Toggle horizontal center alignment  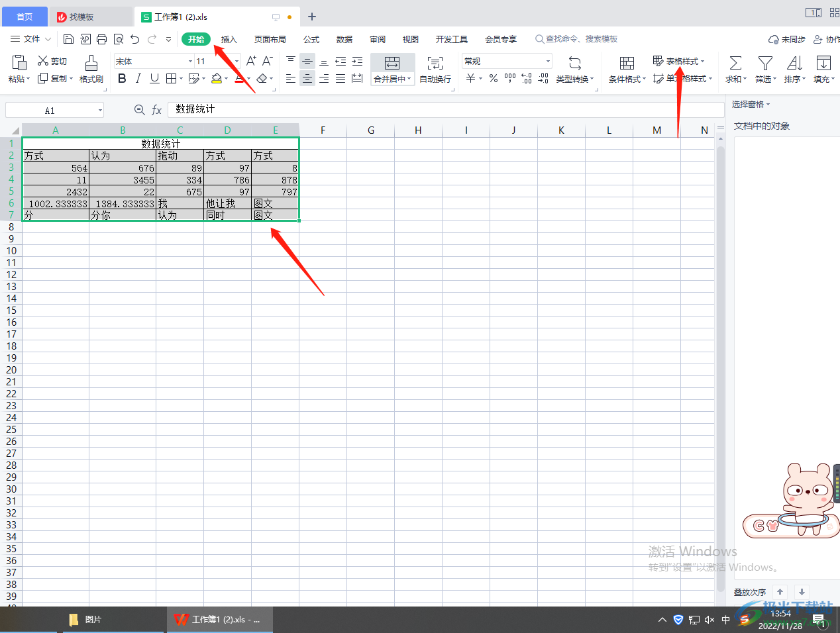click(x=307, y=78)
